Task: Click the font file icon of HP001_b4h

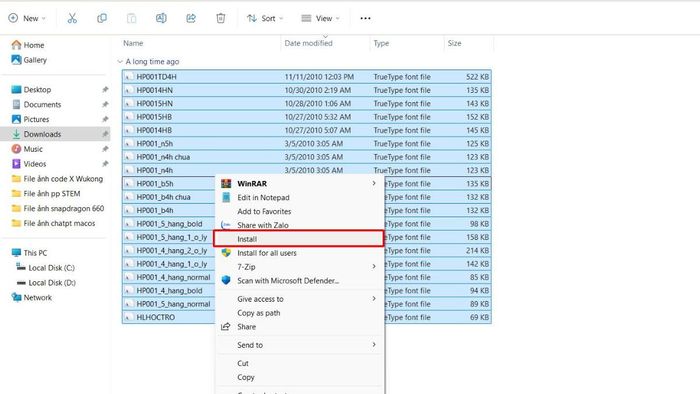Action: click(x=129, y=211)
